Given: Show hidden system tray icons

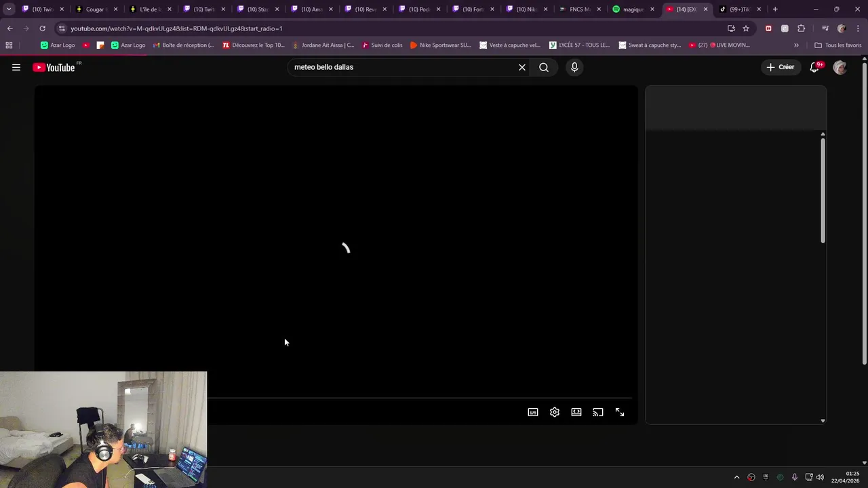Looking at the screenshot, I should (x=736, y=477).
